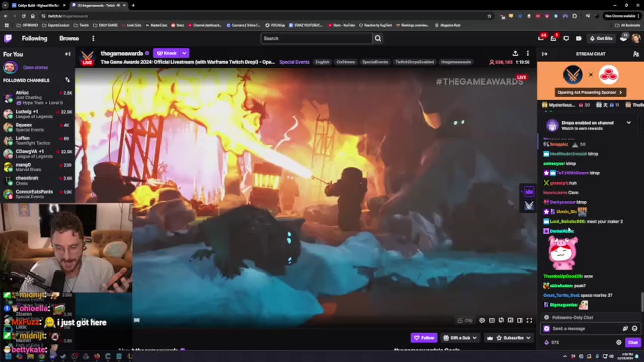Open the Twitch top nav more menu

pyautogui.click(x=93, y=38)
